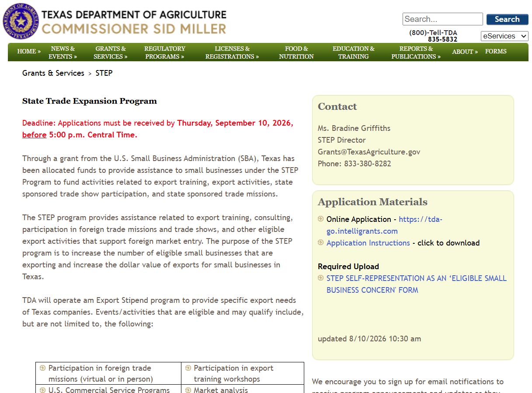Click the Texas Department of Agriculture seal logo
This screenshot has height=393, width=532.
(x=21, y=21)
